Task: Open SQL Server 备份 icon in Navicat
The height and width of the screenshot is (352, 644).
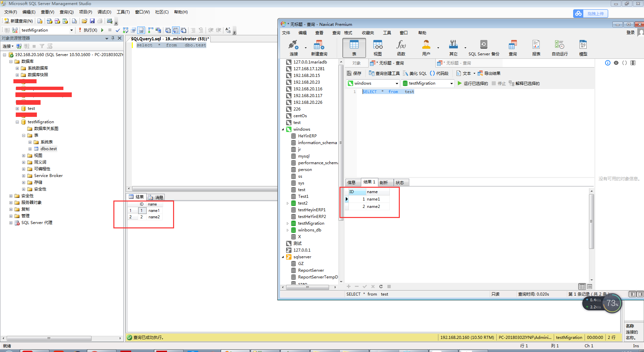Action: point(484,48)
